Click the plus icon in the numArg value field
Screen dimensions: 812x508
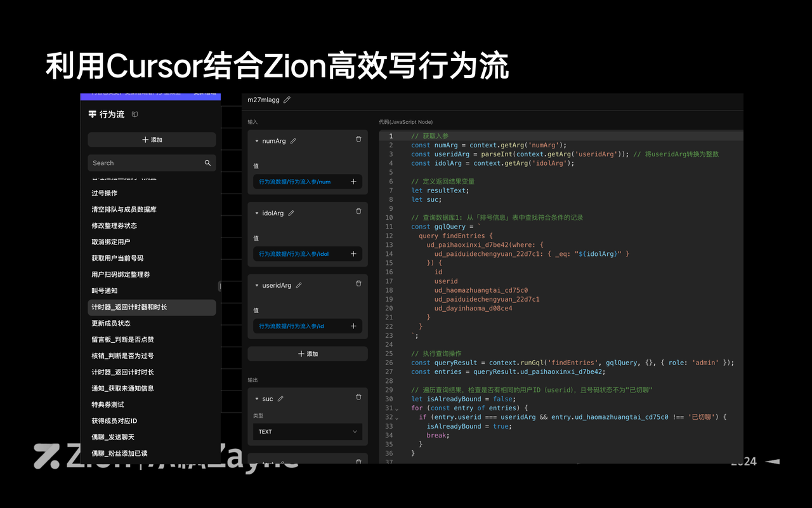[x=353, y=182]
